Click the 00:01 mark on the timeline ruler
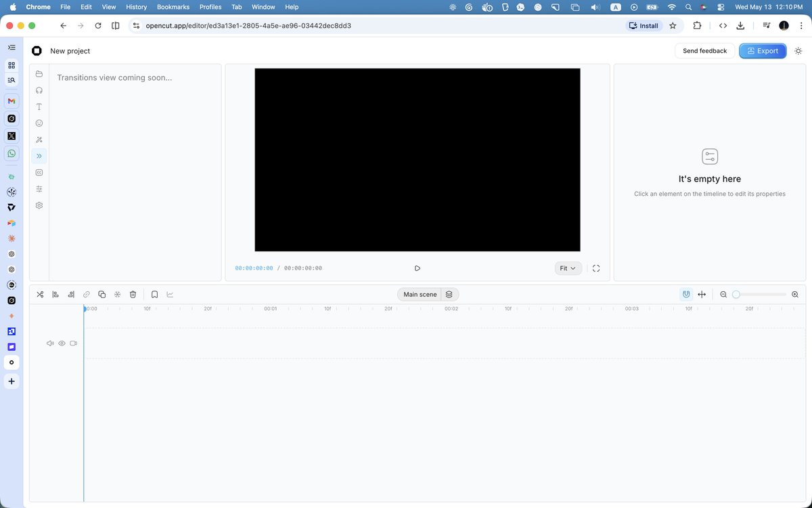The height and width of the screenshot is (508, 812). tap(270, 309)
